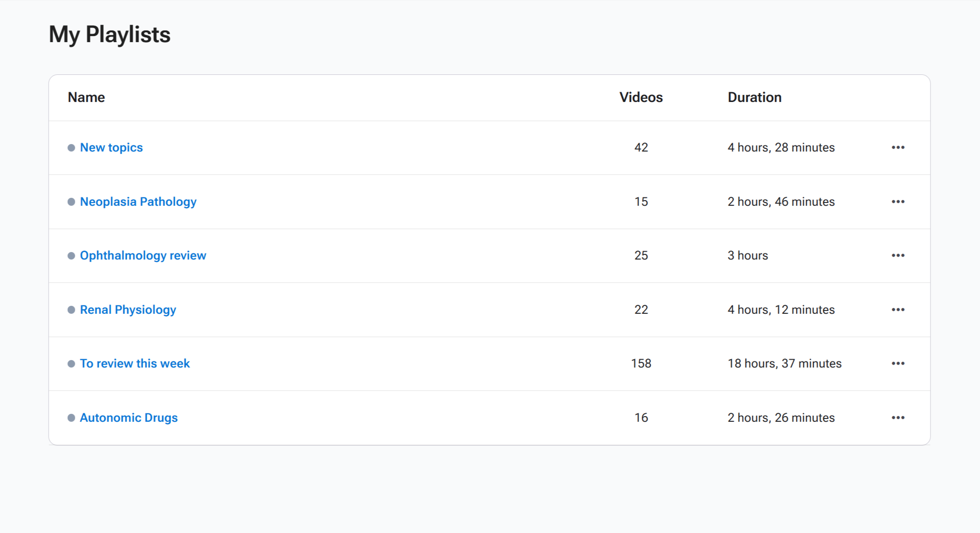
Task: Click the gray dot beside New topics
Action: pos(71,148)
